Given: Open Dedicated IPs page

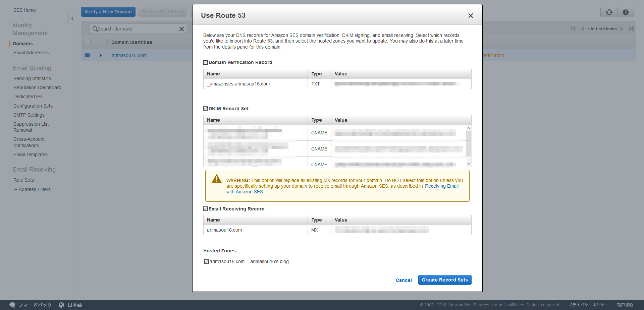Looking at the screenshot, I should point(28,97).
